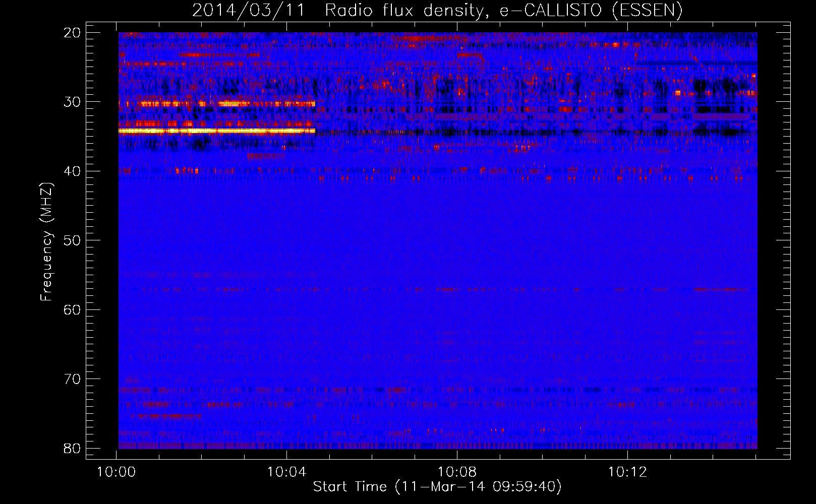Click the 10:00 time tick label
This screenshot has height=504, width=816.
[116, 472]
